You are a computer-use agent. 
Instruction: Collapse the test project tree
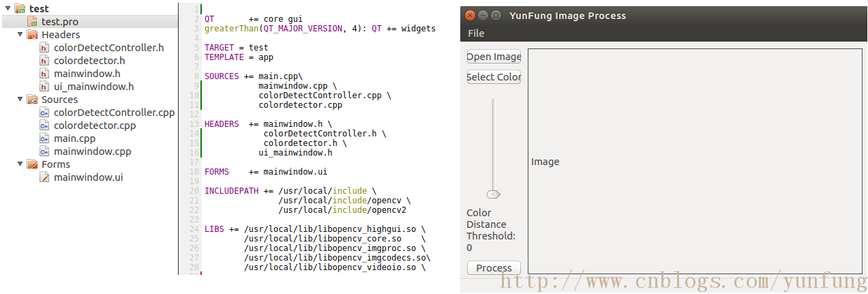click(x=8, y=9)
